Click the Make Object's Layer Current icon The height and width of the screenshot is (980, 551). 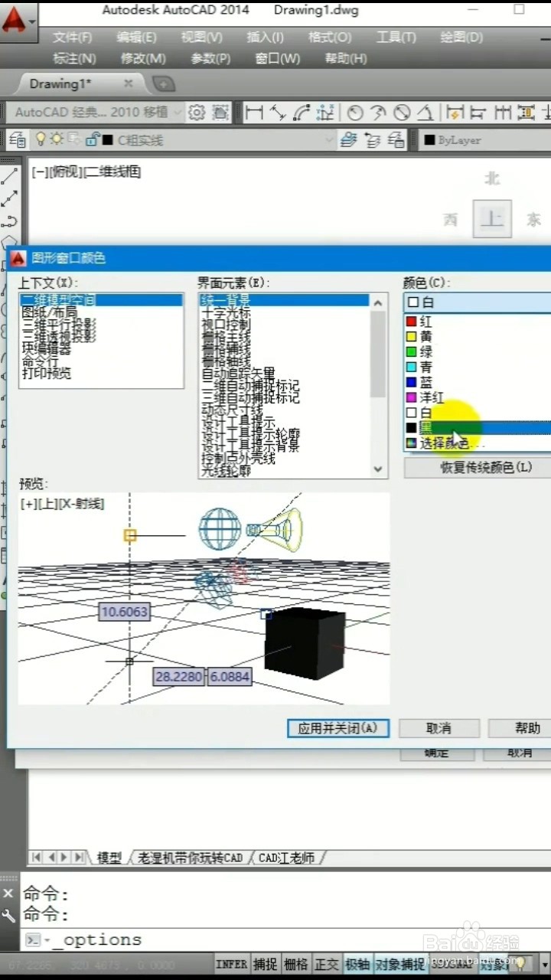pyautogui.click(x=348, y=139)
